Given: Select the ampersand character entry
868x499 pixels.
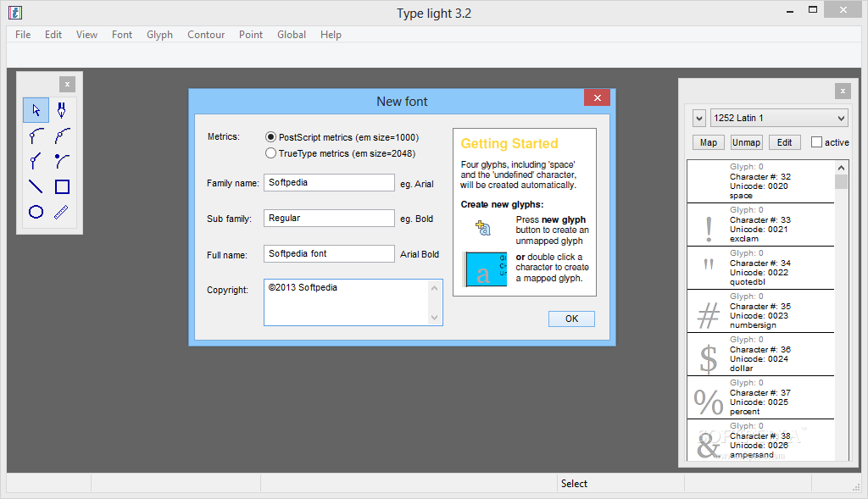Looking at the screenshot, I should (x=760, y=440).
